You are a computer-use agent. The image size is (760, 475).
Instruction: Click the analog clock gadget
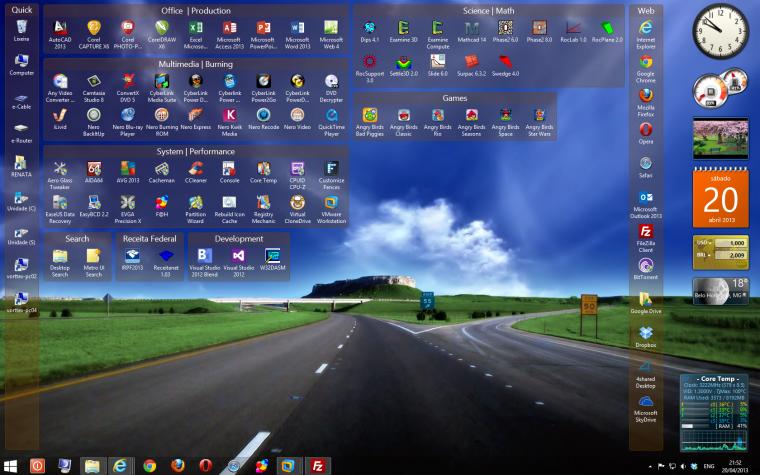[720, 31]
